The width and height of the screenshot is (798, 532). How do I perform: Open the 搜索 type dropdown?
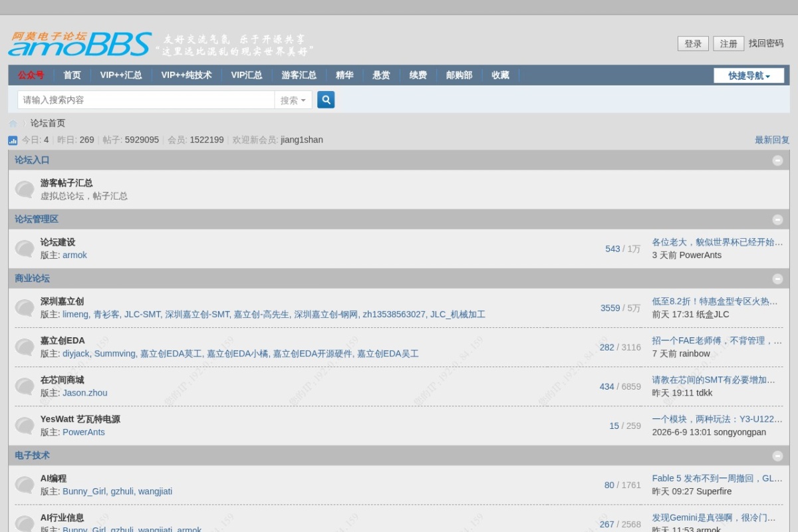(x=293, y=100)
